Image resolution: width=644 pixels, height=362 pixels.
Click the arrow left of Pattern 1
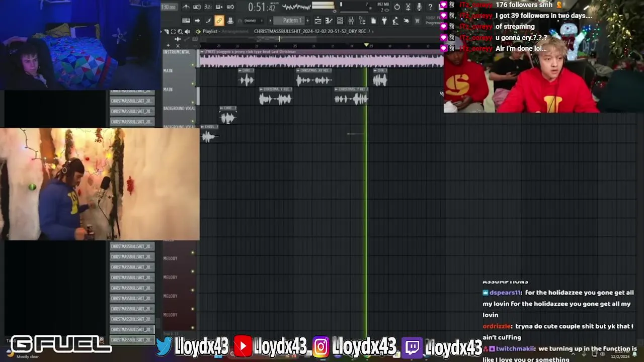270,21
